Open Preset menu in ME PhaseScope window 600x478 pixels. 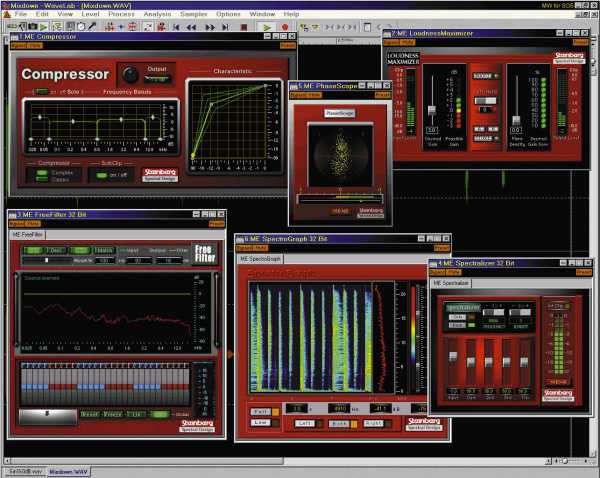point(383,95)
